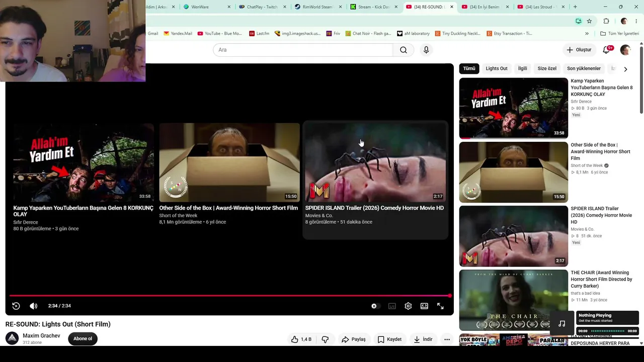The image size is (644, 362).
Task: Seek on the red video progress bar
Action: (229, 296)
